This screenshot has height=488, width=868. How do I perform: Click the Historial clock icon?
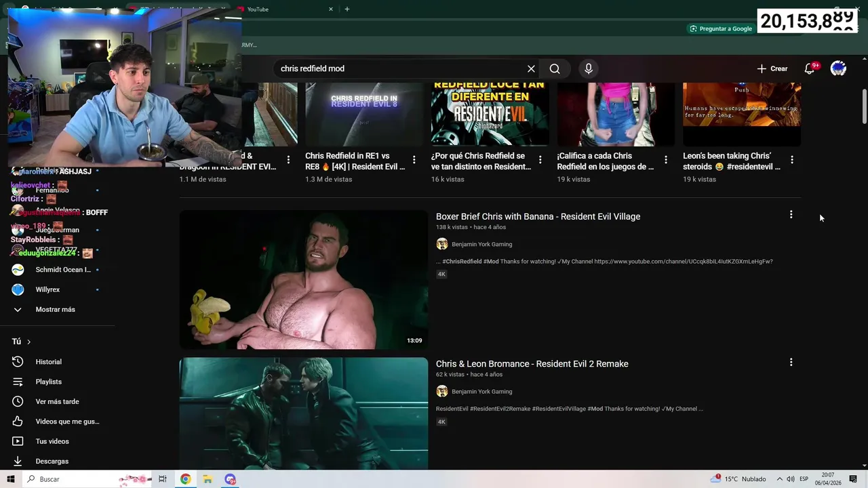click(18, 362)
